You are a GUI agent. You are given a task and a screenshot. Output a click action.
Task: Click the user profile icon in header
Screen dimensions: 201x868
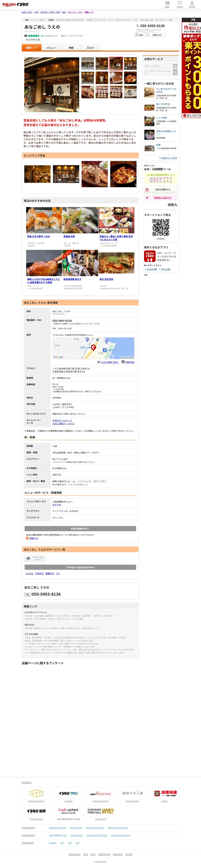point(192,3)
